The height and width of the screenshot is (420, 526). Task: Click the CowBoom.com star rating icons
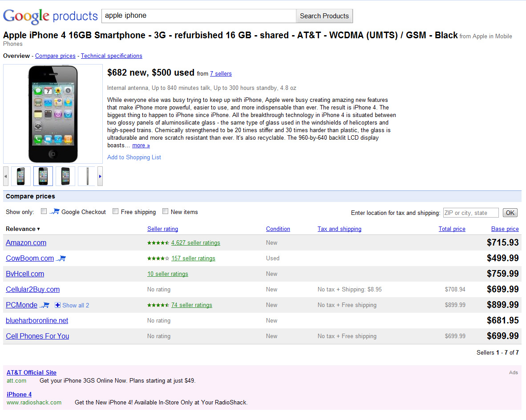click(158, 258)
